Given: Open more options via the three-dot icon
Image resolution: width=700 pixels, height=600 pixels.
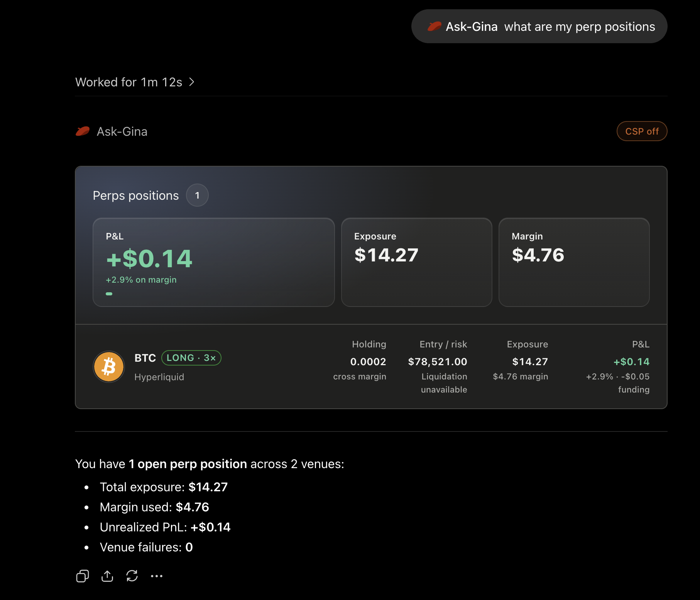Looking at the screenshot, I should (157, 576).
